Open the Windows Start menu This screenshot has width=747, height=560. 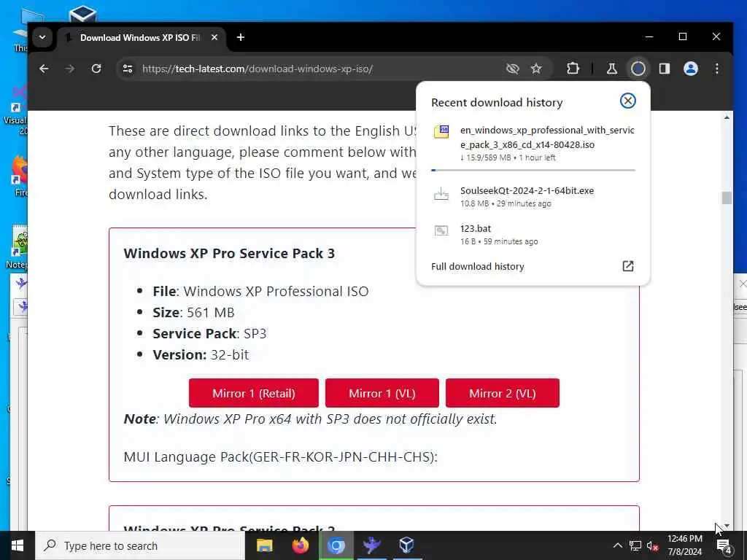tap(18, 545)
